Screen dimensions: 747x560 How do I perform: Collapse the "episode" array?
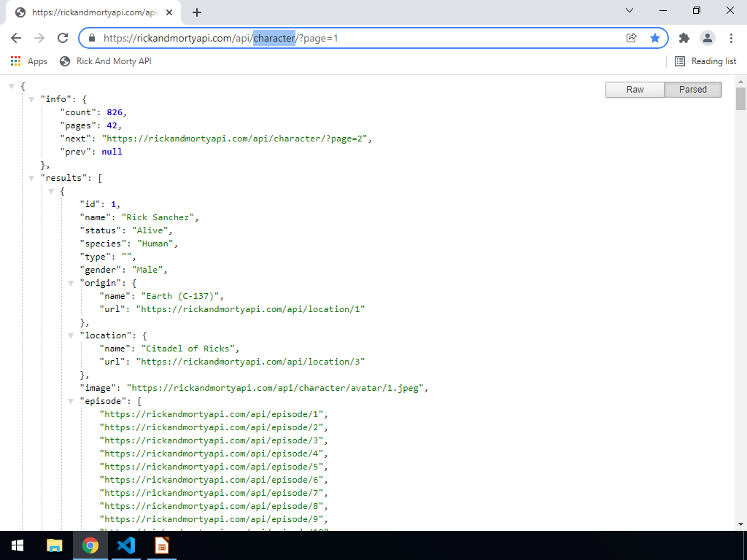71,402
